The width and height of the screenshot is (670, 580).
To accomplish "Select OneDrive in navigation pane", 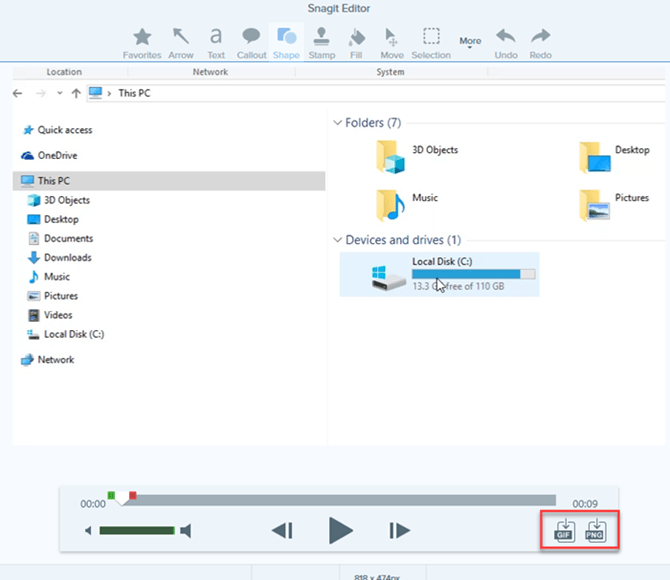I will point(49,156).
